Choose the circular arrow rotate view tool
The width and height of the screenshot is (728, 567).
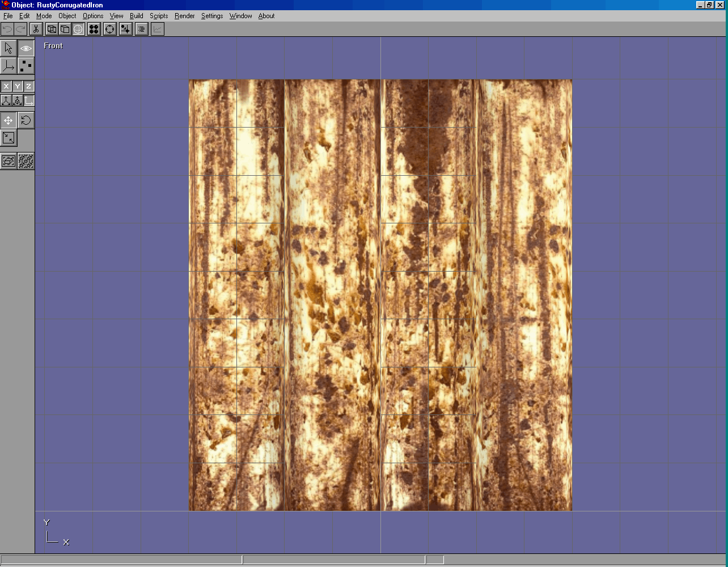point(26,120)
